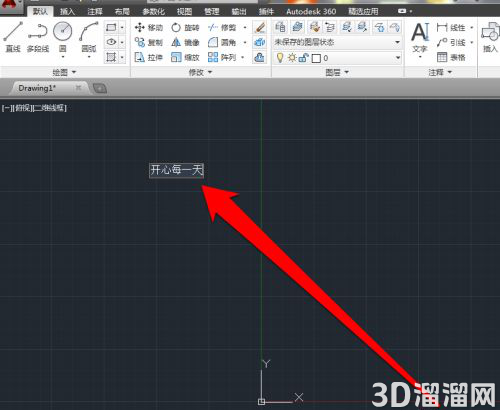
Task: Open the 引线 dropdown arrow
Action: pos(471,42)
